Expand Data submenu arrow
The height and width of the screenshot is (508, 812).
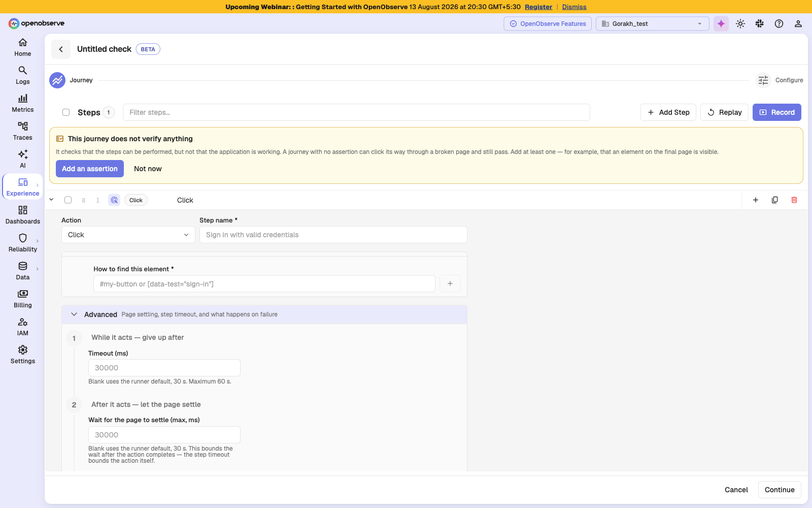[x=38, y=269]
